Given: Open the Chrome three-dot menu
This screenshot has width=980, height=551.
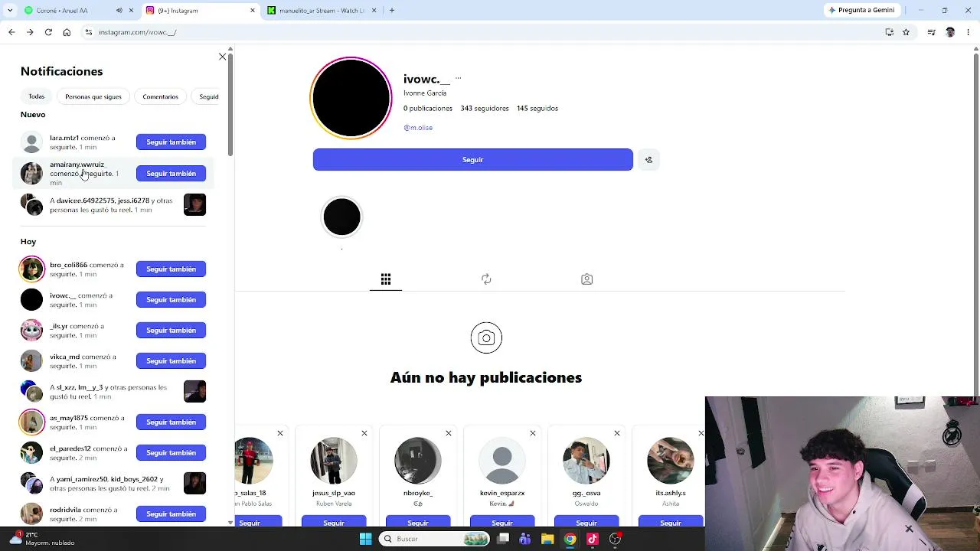Looking at the screenshot, I should [x=969, y=32].
